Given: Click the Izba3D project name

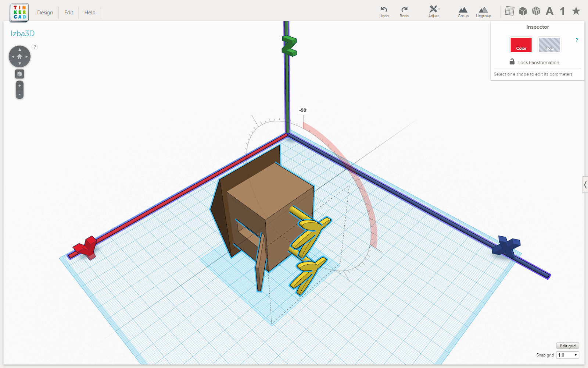Looking at the screenshot, I should click(22, 33).
